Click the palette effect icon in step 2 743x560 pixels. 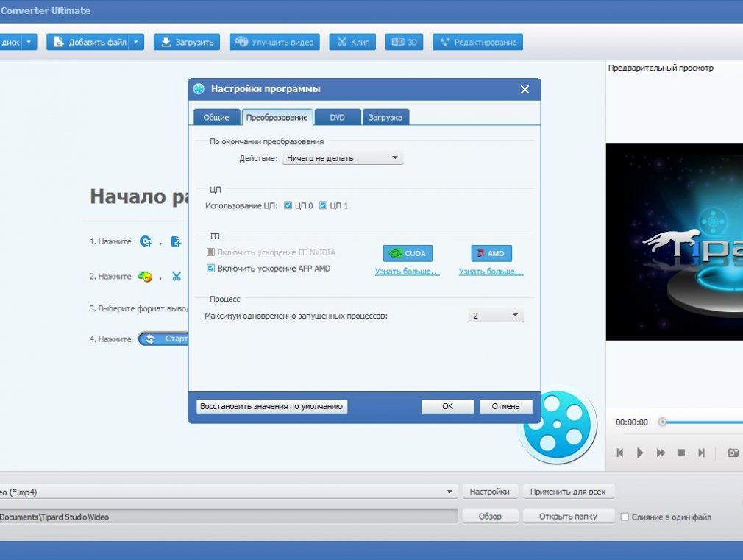(x=145, y=276)
